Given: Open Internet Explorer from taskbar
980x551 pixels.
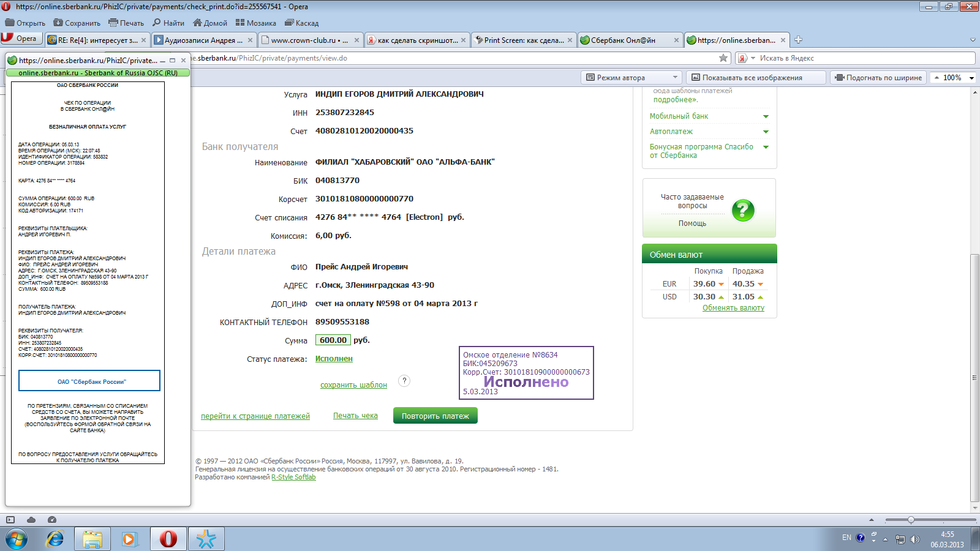Looking at the screenshot, I should point(55,539).
